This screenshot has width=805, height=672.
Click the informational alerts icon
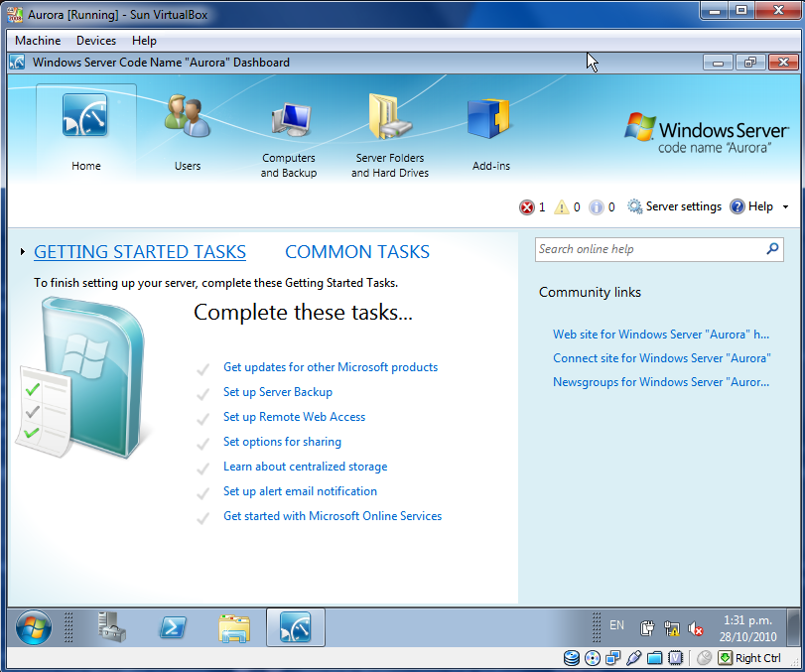pyautogui.click(x=596, y=207)
